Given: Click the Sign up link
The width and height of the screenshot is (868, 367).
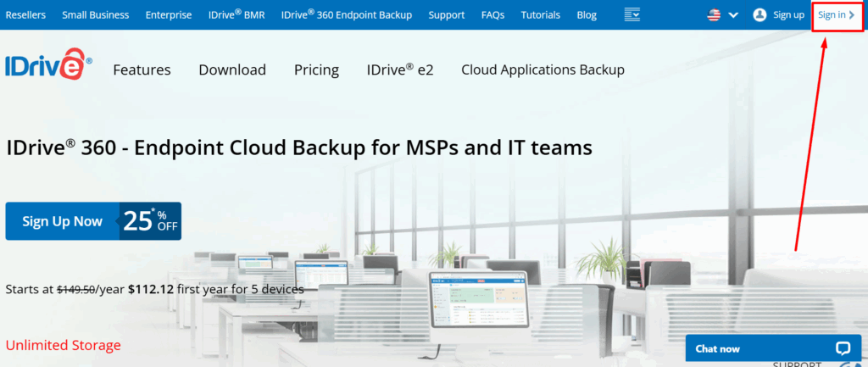Looking at the screenshot, I should (788, 15).
